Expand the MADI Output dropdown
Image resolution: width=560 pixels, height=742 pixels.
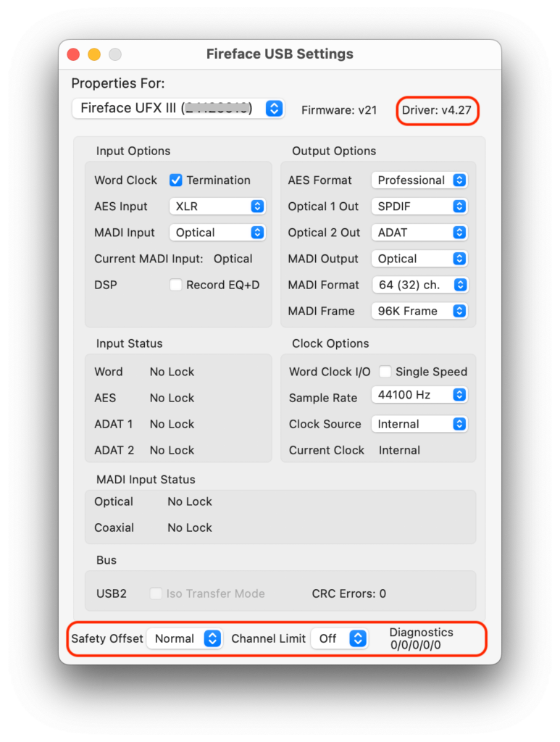click(419, 259)
